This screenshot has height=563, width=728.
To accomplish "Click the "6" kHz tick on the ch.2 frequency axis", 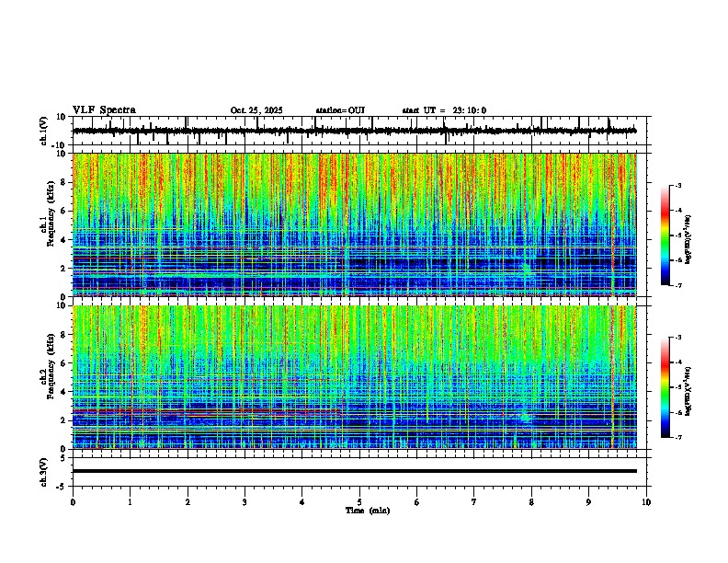I will coord(64,363).
